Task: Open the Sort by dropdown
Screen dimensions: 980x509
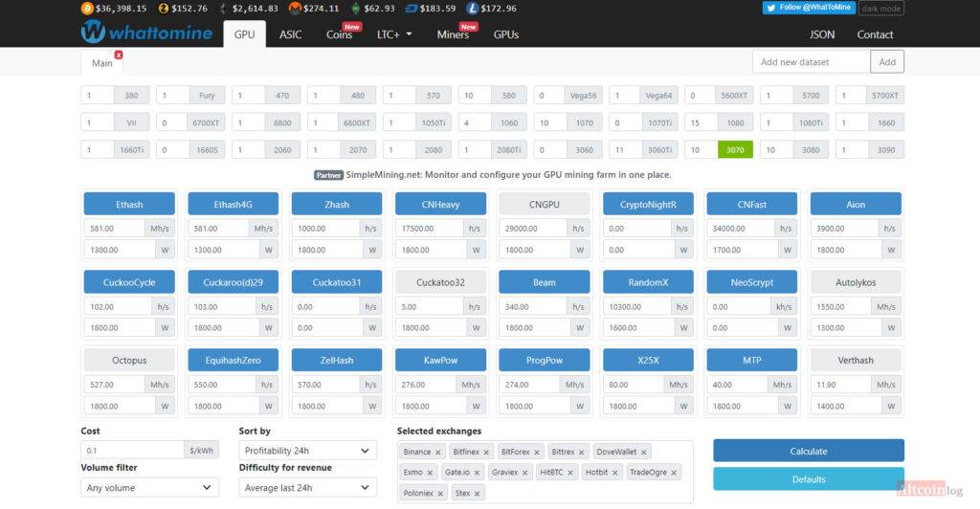Action: pyautogui.click(x=307, y=451)
